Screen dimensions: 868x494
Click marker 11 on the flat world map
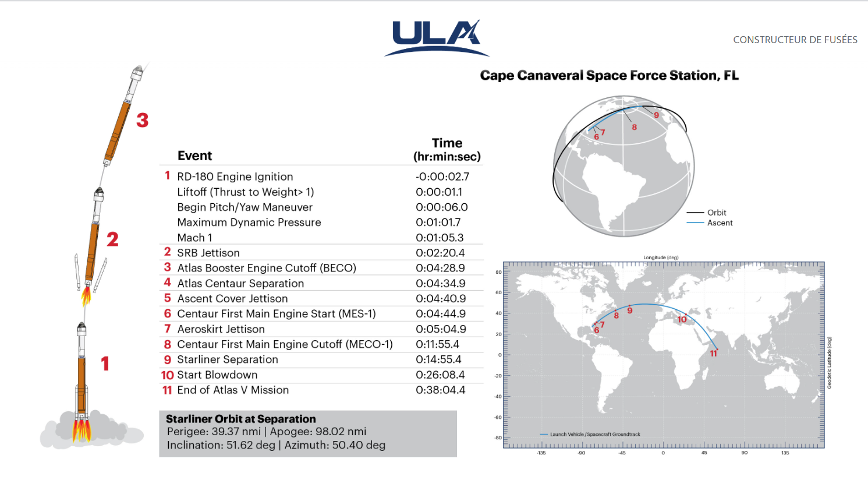pyautogui.click(x=714, y=354)
